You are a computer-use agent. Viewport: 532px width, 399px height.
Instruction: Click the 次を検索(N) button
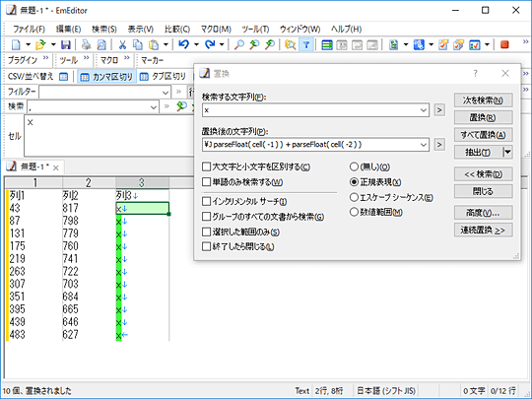point(483,100)
